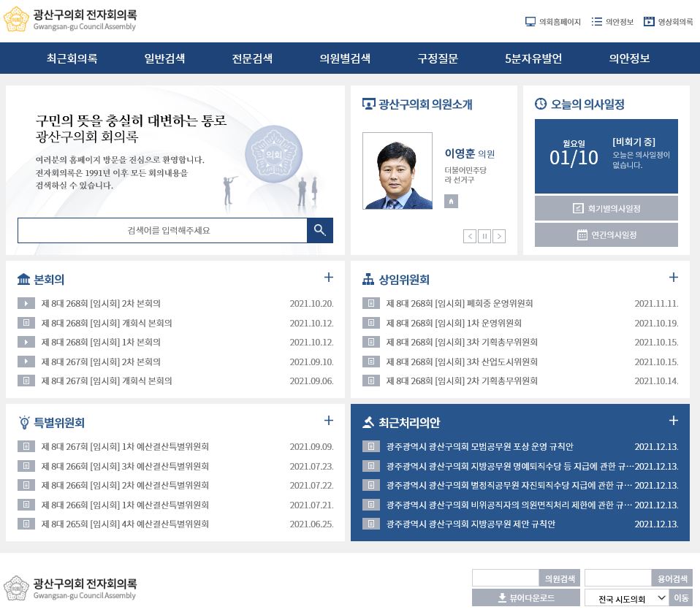
Task: Expand the 본회의 section with plus
Action: coord(328,278)
